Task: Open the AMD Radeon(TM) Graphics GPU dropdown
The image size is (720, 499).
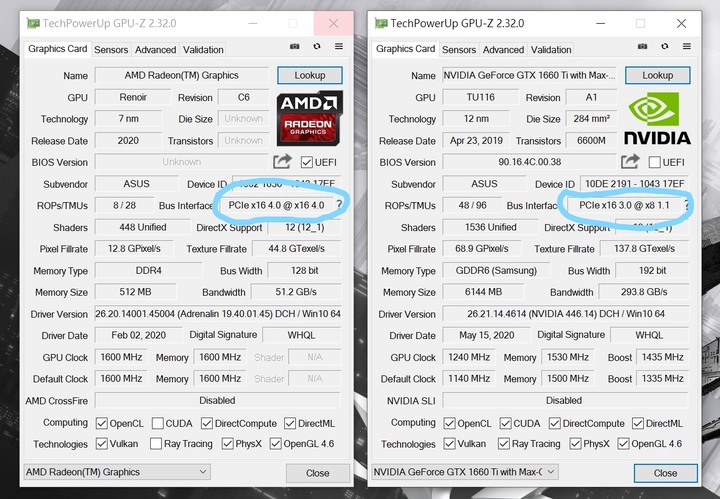Action: point(117,472)
